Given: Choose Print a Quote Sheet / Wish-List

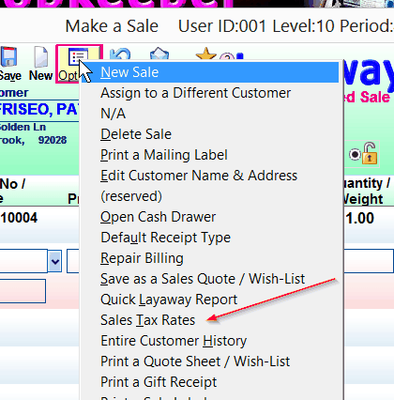Looking at the screenshot, I should pyautogui.click(x=209, y=362).
